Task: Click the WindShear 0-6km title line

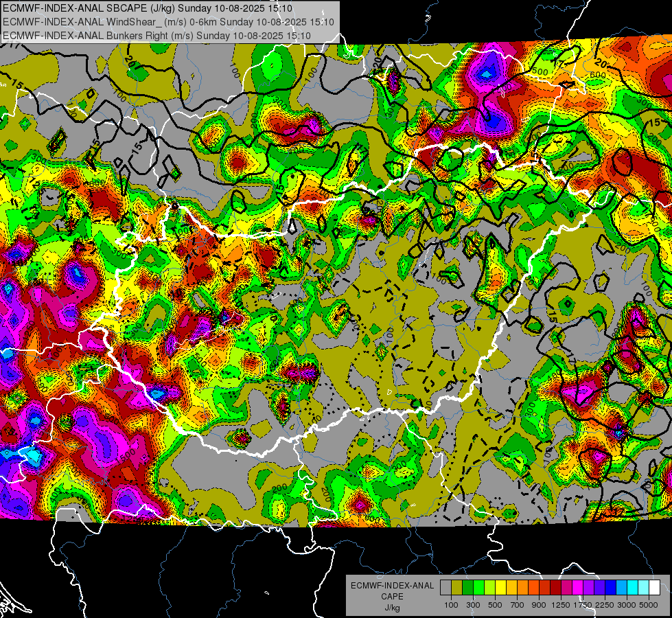Action: point(168,22)
